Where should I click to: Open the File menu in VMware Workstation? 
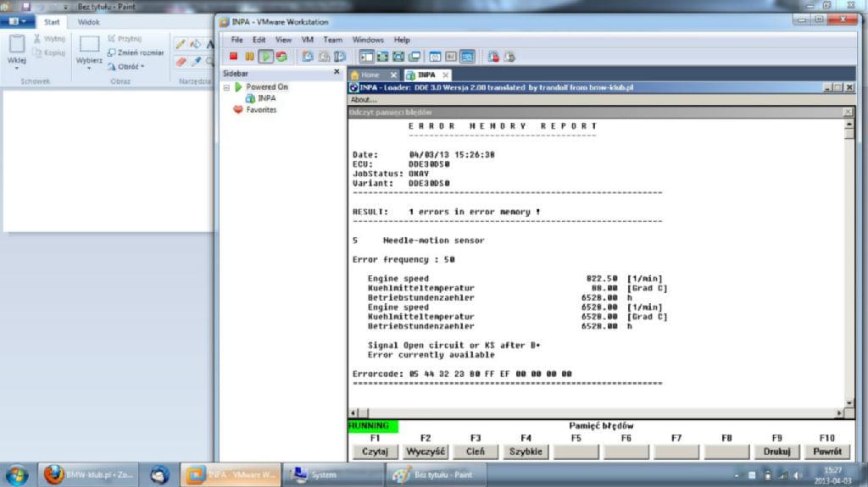[237, 40]
